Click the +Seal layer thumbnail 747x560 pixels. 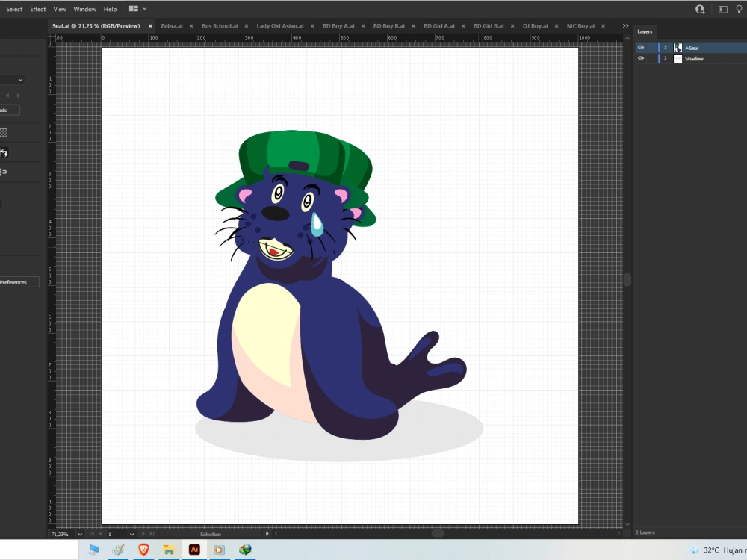coord(678,48)
